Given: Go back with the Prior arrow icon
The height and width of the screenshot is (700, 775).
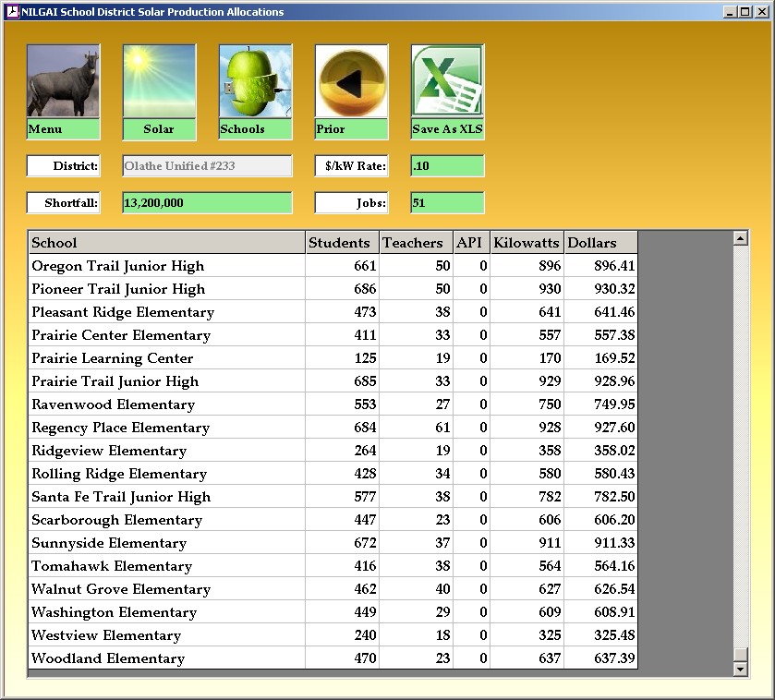Looking at the screenshot, I should [x=351, y=81].
